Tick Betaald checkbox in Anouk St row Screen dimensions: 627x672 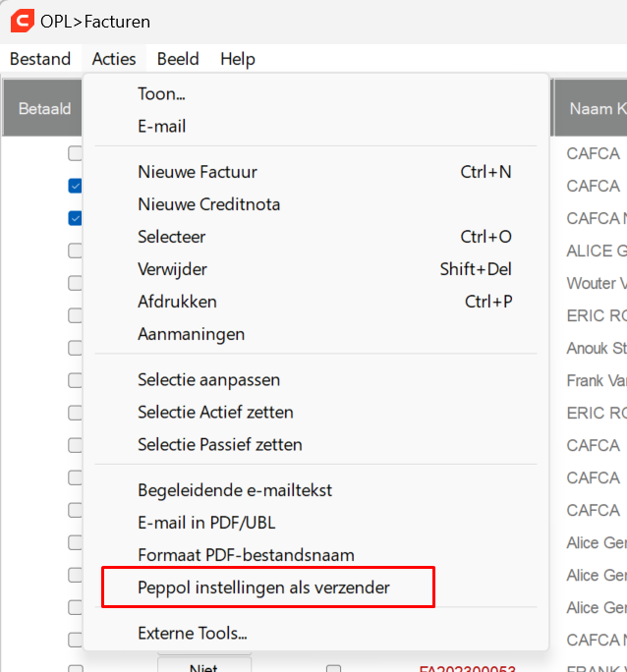coord(76,348)
